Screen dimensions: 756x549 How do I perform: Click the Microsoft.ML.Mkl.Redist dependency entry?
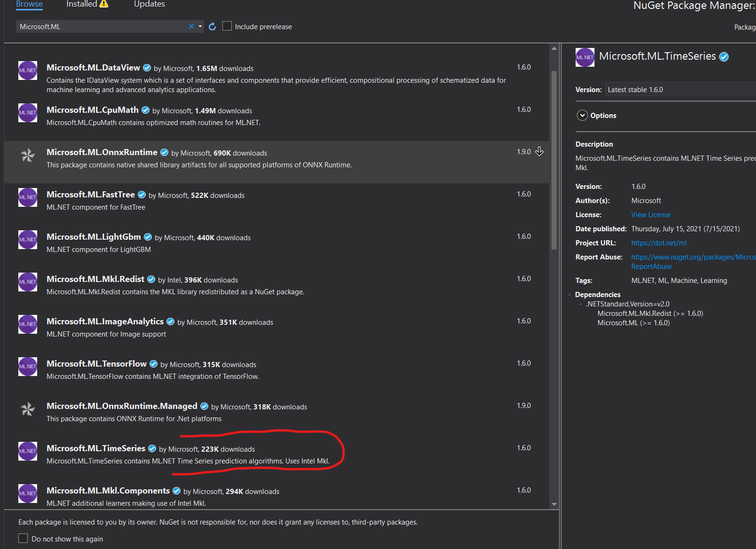(650, 314)
